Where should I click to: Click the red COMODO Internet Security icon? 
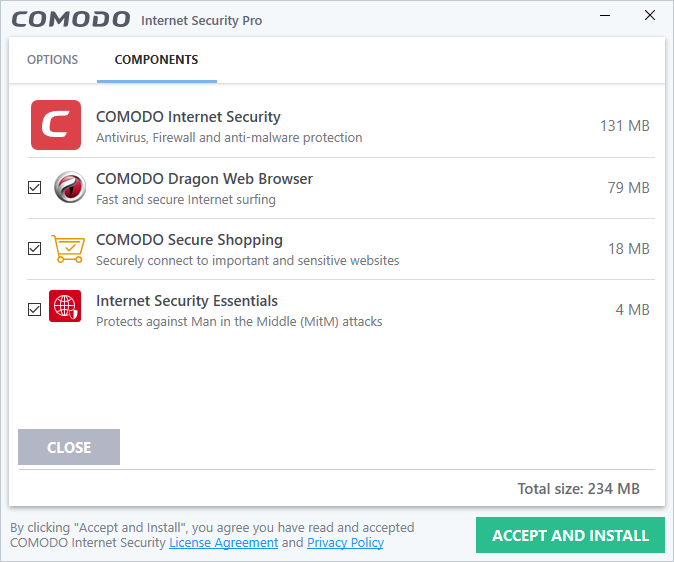tap(56, 125)
